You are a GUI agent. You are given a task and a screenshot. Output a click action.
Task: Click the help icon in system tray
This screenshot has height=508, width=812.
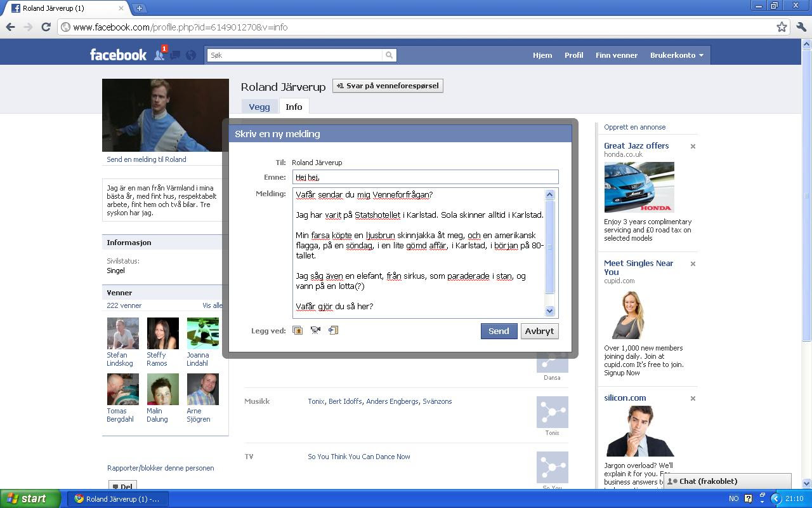pyautogui.click(x=748, y=498)
